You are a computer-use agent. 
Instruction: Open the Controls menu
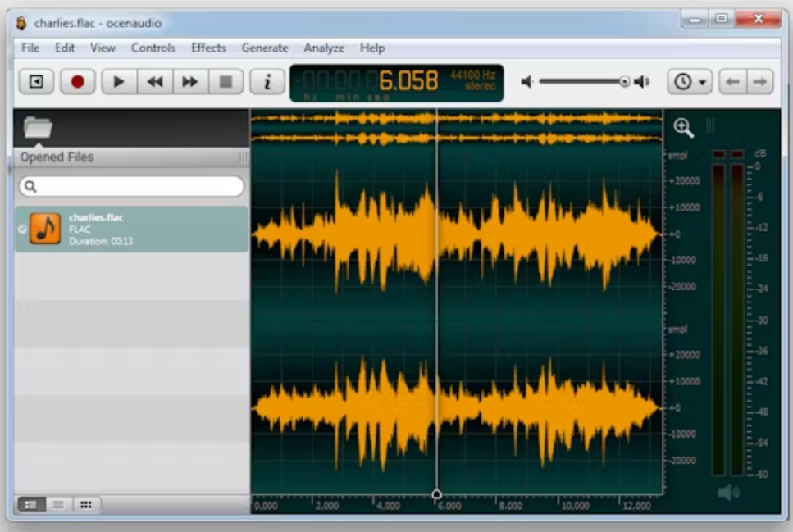(153, 48)
